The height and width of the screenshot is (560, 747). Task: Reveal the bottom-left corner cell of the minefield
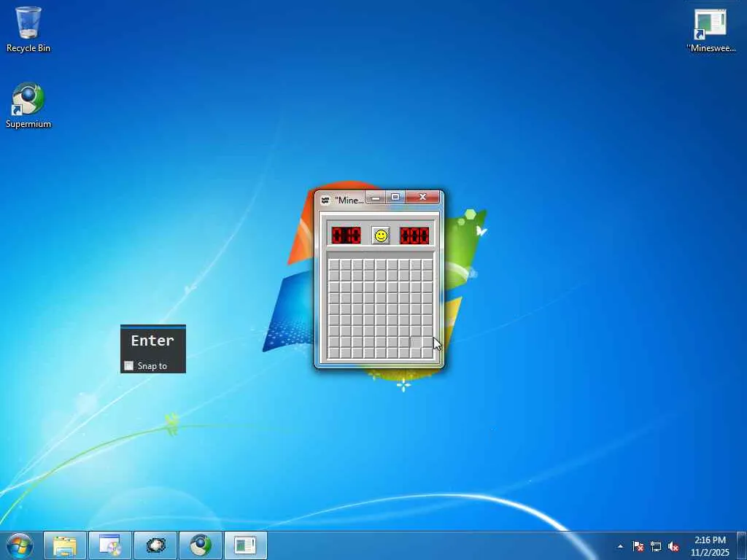[334, 353]
